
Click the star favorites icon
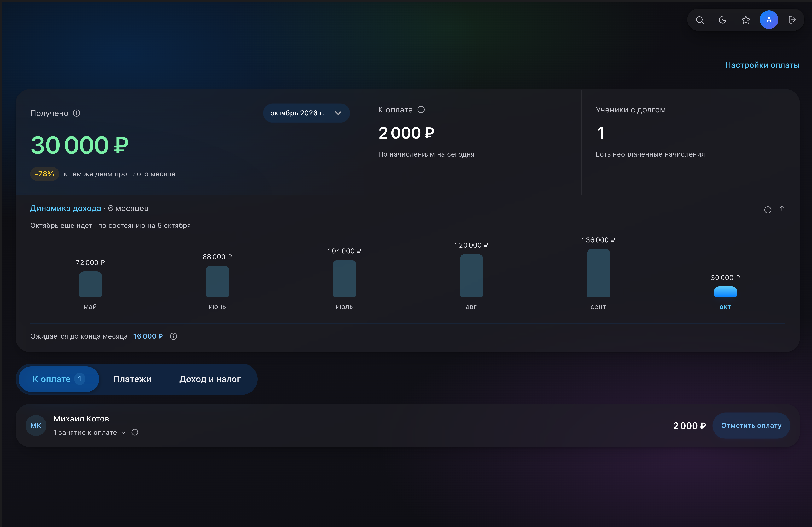[746, 20]
